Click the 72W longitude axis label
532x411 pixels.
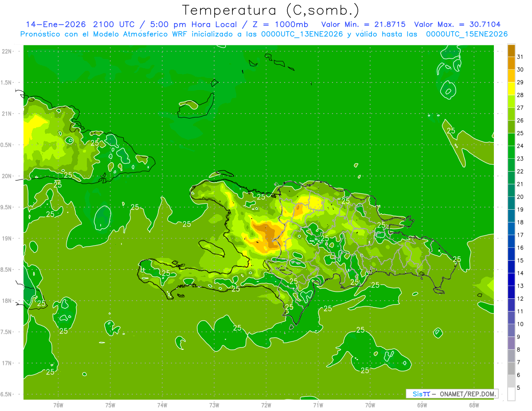(x=266, y=405)
